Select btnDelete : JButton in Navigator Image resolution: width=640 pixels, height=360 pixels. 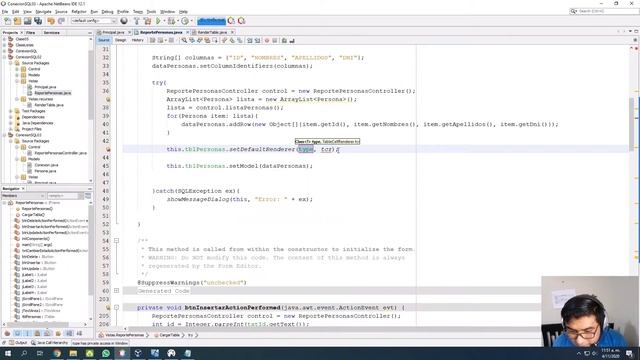pyautogui.click(x=38, y=257)
